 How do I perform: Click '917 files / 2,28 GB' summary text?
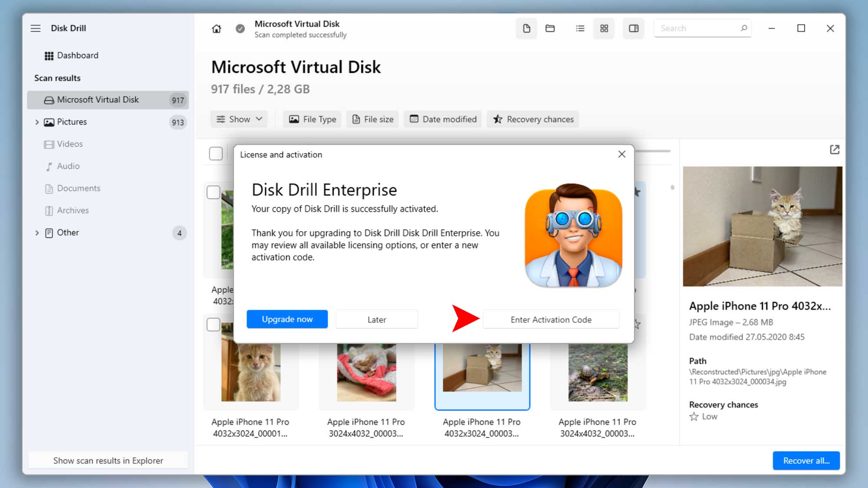click(260, 89)
